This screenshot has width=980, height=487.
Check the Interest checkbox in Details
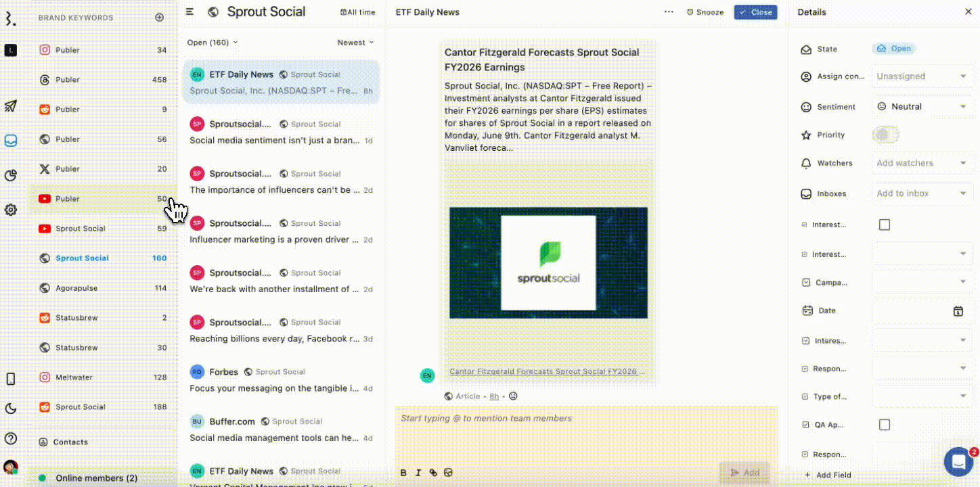point(885,224)
